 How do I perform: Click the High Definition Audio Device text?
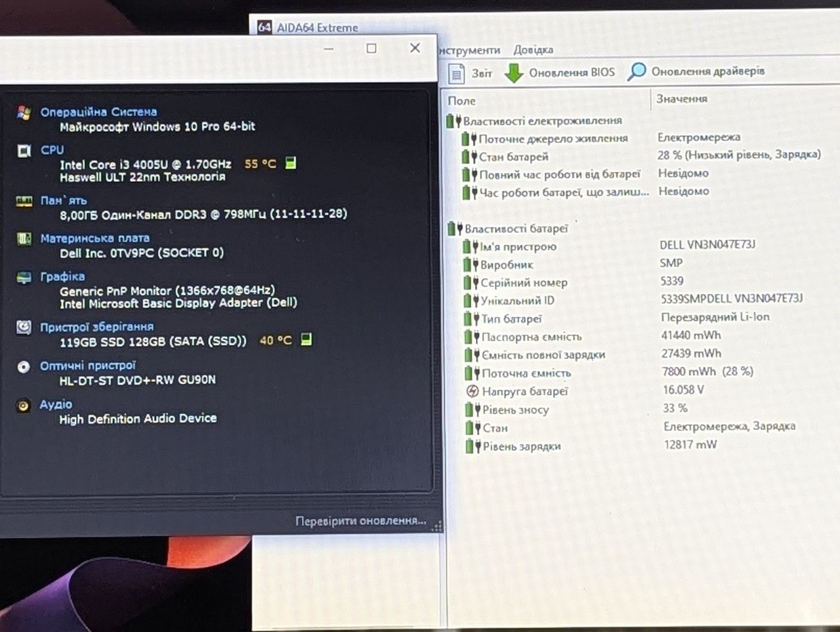pyautogui.click(x=138, y=419)
